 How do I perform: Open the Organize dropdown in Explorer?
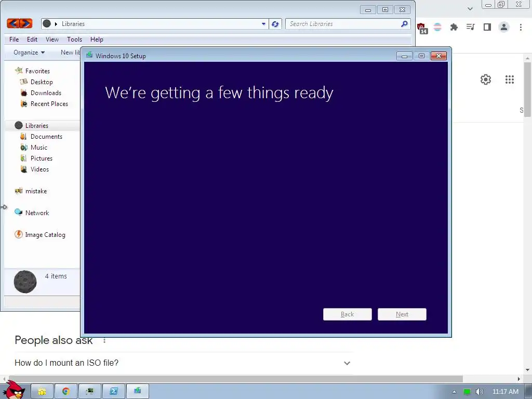pyautogui.click(x=29, y=52)
